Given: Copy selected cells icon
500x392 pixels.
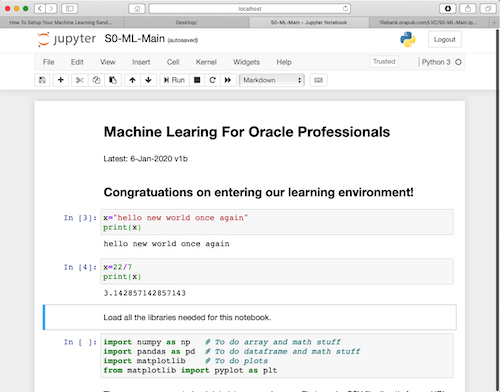Looking at the screenshot, I should tap(96, 80).
